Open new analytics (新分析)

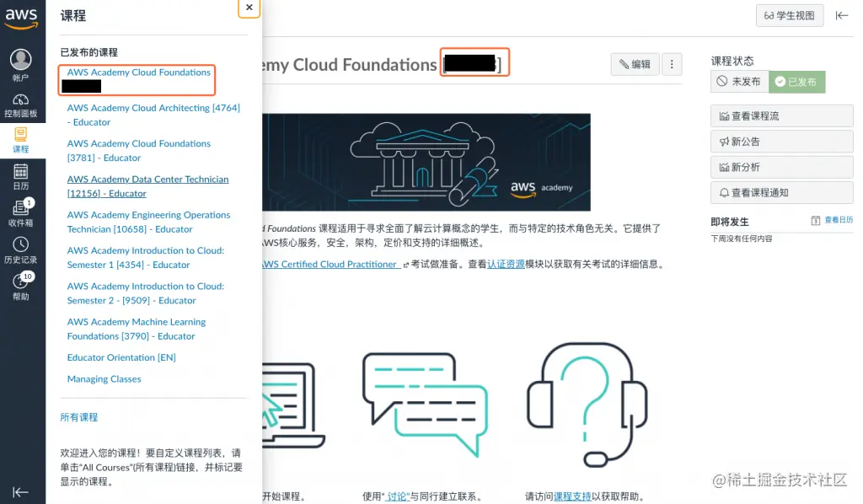781,167
